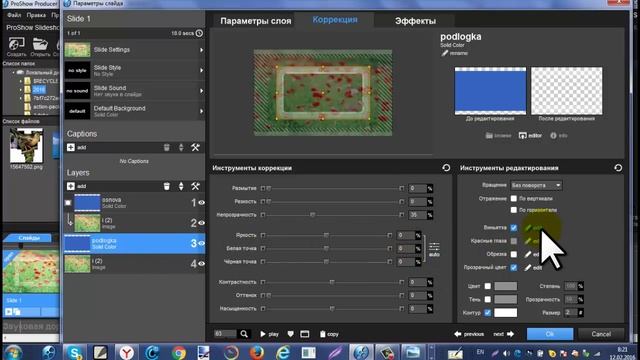
Task: Click the Ok button
Action: (550, 334)
